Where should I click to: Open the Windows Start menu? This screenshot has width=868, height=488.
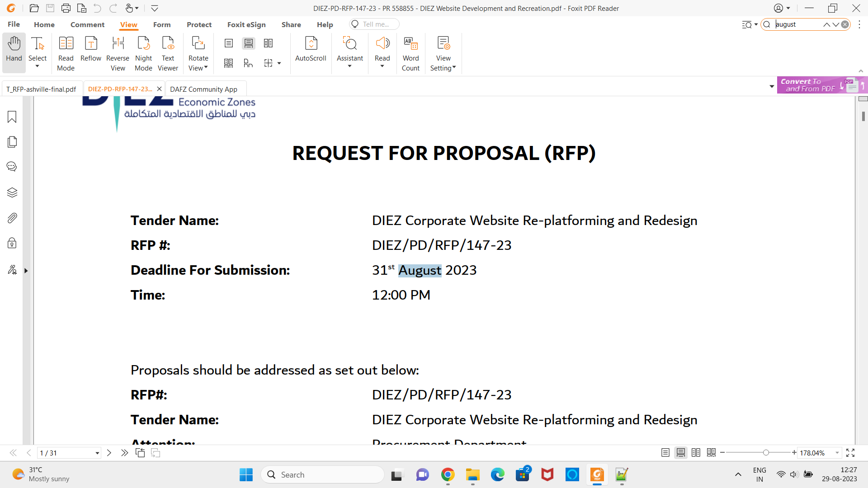point(246,474)
